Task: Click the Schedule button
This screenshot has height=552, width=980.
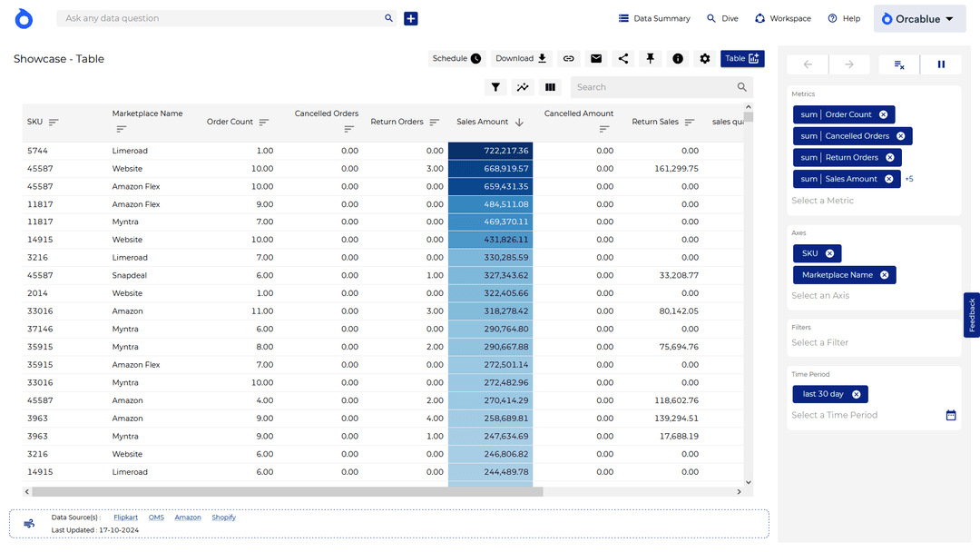Action: click(456, 59)
